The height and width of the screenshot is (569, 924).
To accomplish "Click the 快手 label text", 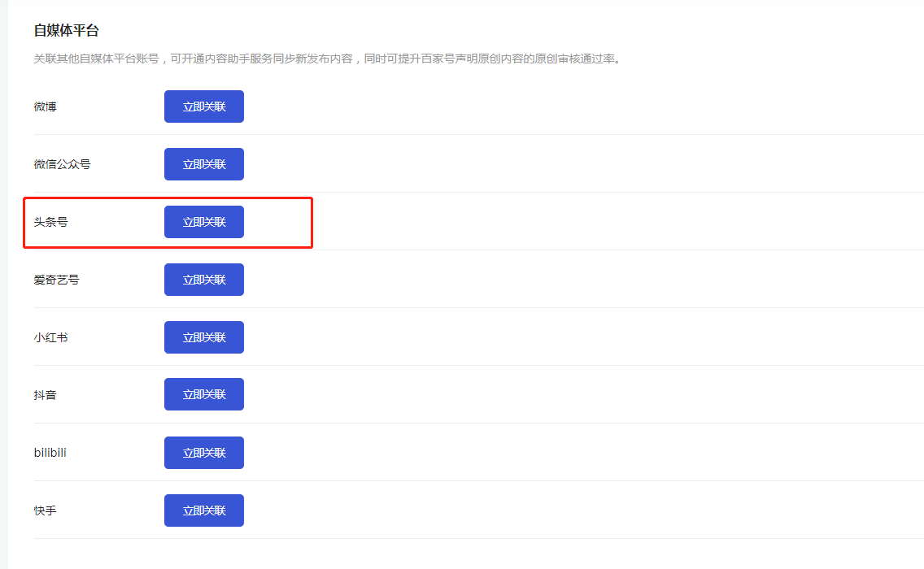I will [46, 510].
